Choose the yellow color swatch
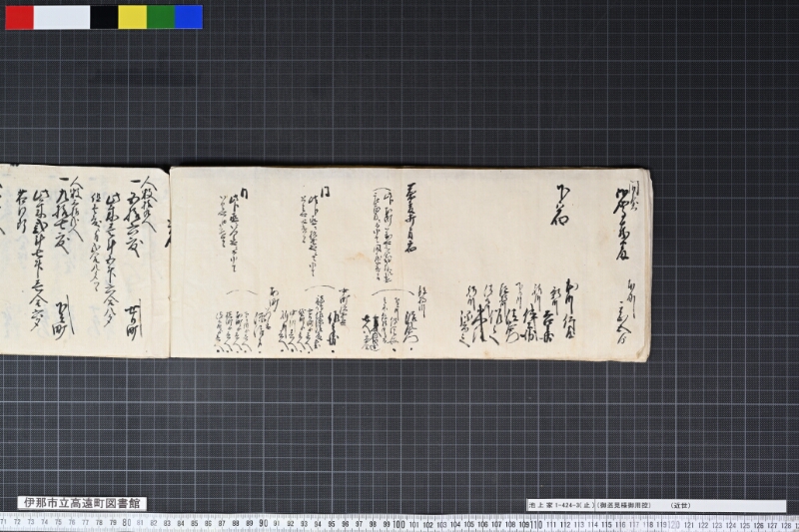 pyautogui.click(x=133, y=17)
